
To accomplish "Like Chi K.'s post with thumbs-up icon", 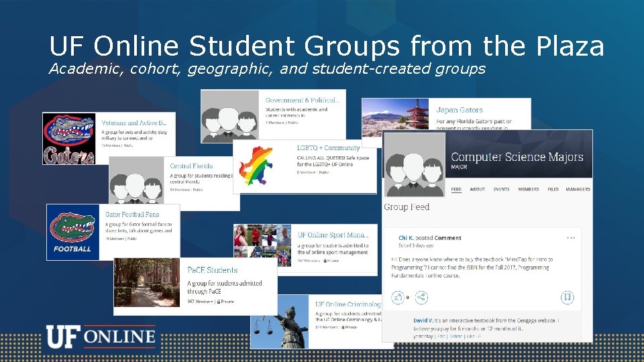I will point(398,297).
